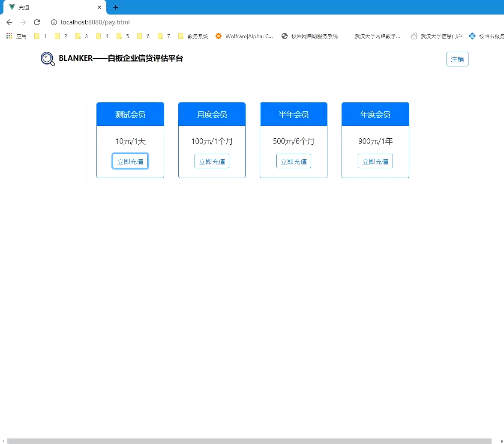
Task: Click 立即充值 under 测试会员
Action: [130, 161]
